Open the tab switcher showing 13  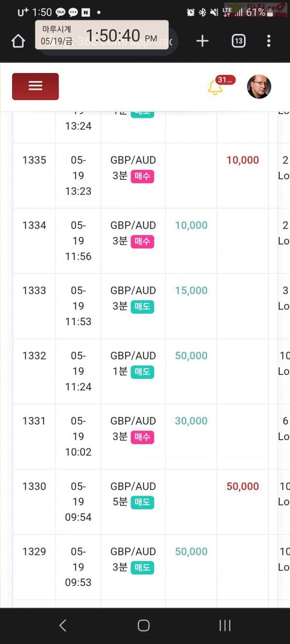[x=238, y=41]
